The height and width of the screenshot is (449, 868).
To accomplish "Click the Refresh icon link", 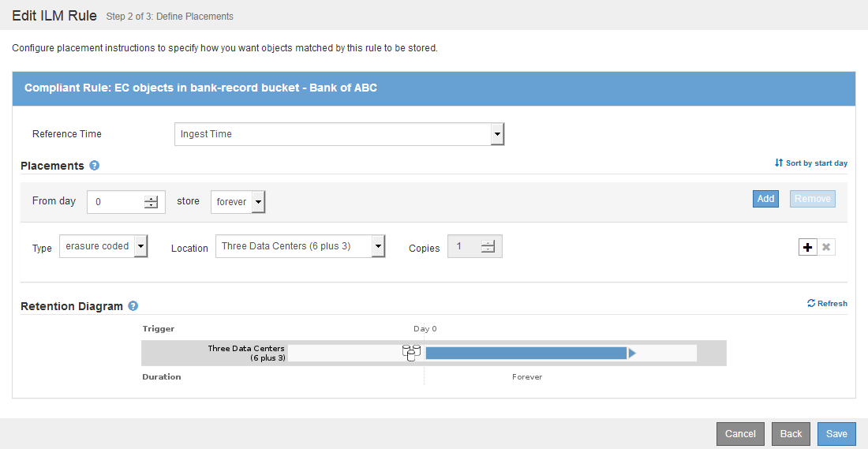I will tap(811, 303).
